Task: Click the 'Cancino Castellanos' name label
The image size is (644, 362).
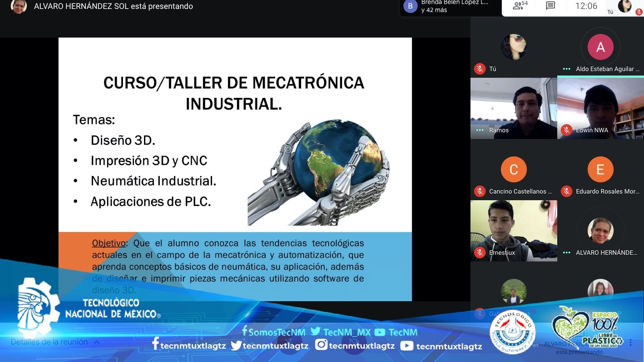Action: (x=521, y=191)
